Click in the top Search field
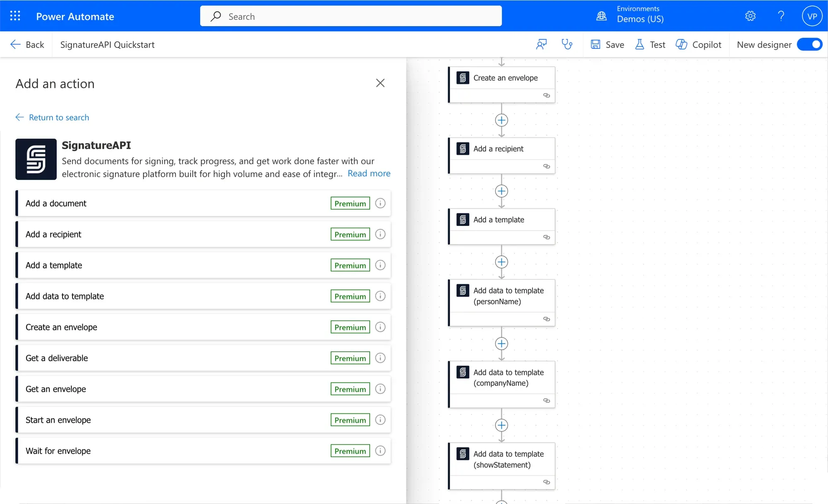828x504 pixels. (x=351, y=16)
